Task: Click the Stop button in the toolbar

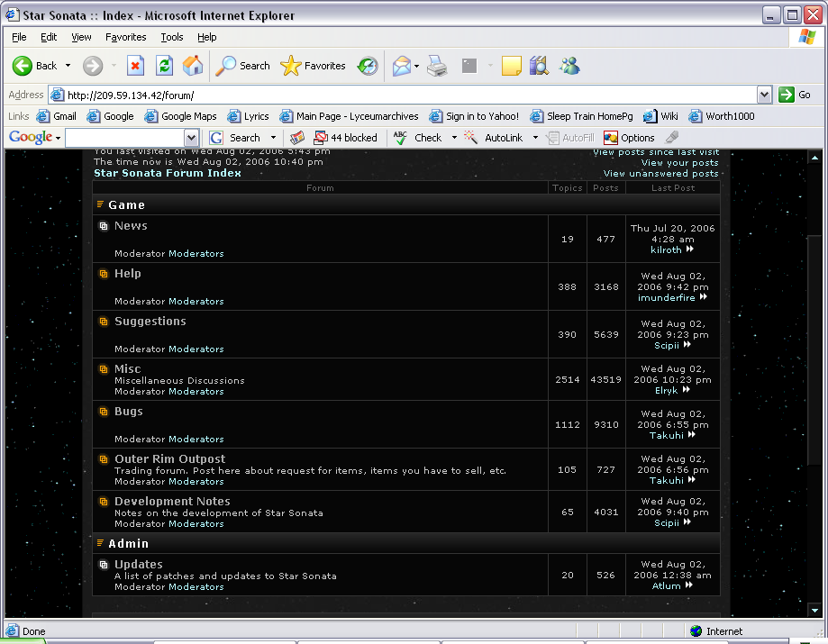Action: [x=135, y=66]
